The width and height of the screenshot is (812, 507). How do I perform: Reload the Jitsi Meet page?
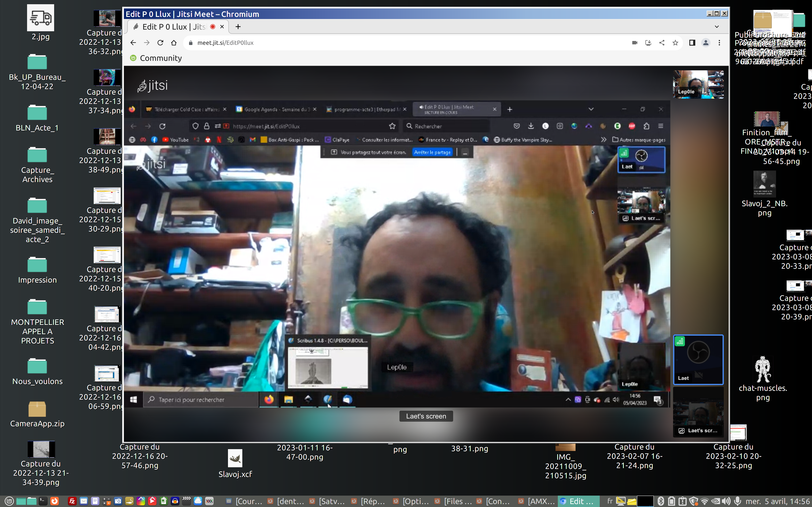[x=160, y=43]
